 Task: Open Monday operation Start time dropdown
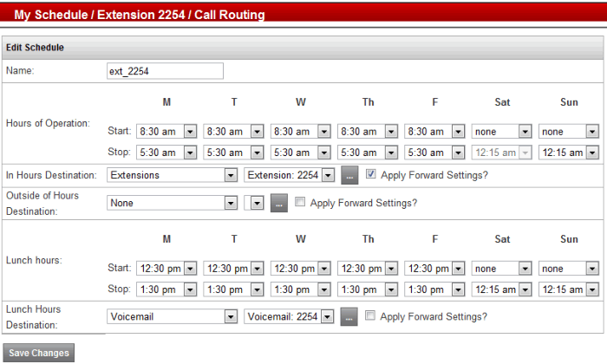(166, 132)
